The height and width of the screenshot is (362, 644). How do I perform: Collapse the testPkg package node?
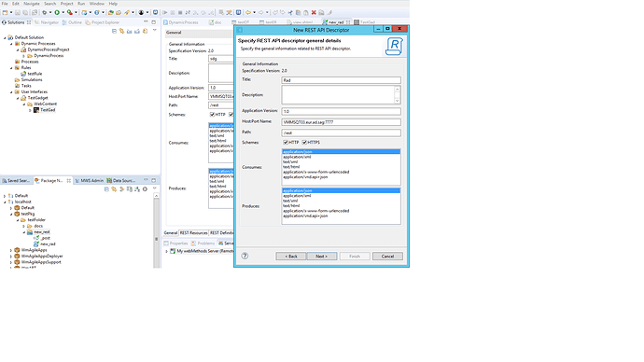[x=11, y=214]
